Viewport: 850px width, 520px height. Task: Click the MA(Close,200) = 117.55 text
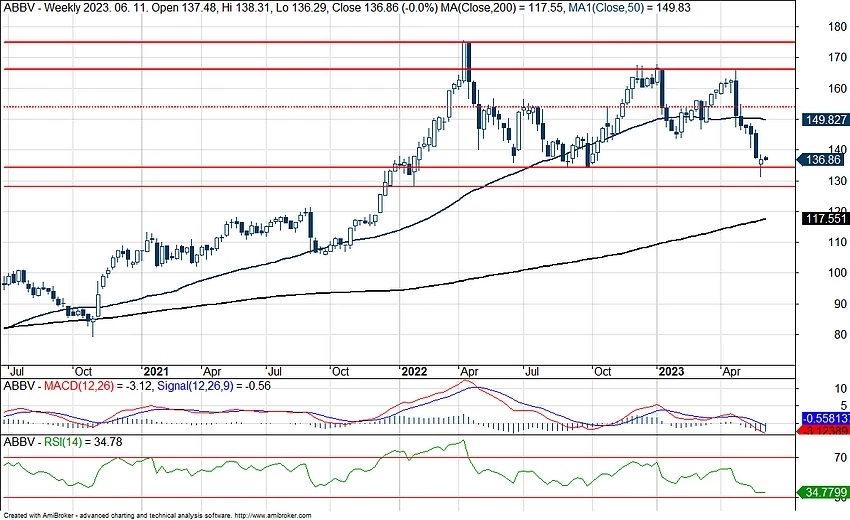coord(503,8)
